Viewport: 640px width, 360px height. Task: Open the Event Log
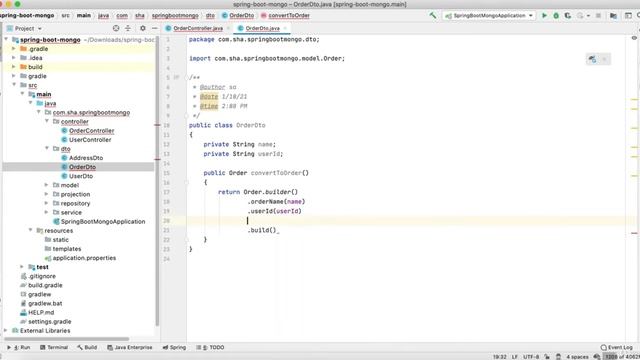pyautogui.click(x=617, y=347)
